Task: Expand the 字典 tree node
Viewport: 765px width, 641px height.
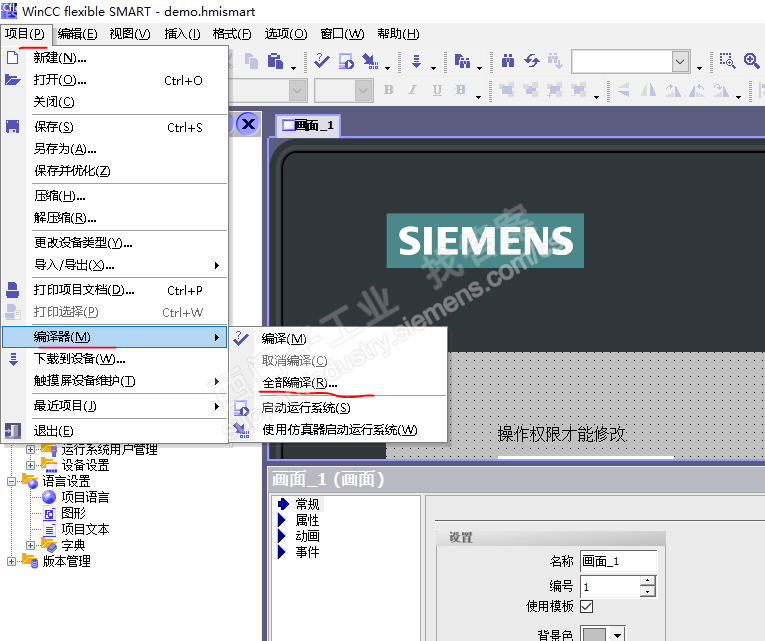Action: [30, 545]
